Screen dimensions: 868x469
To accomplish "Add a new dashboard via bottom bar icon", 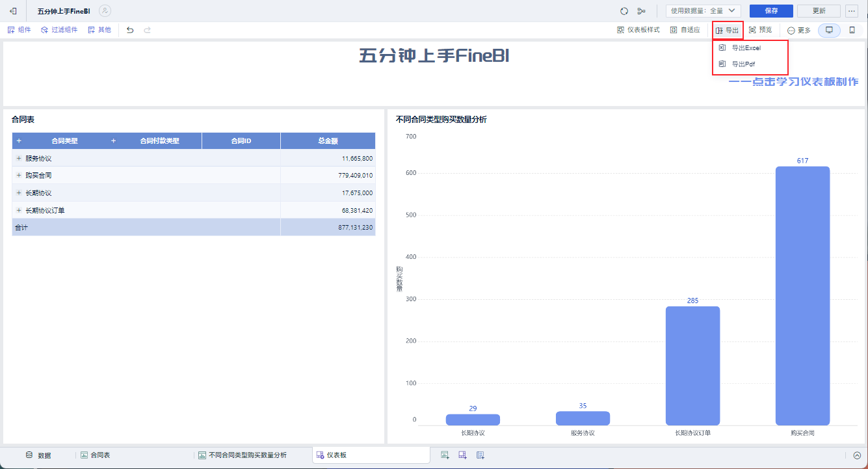I will tap(463, 455).
